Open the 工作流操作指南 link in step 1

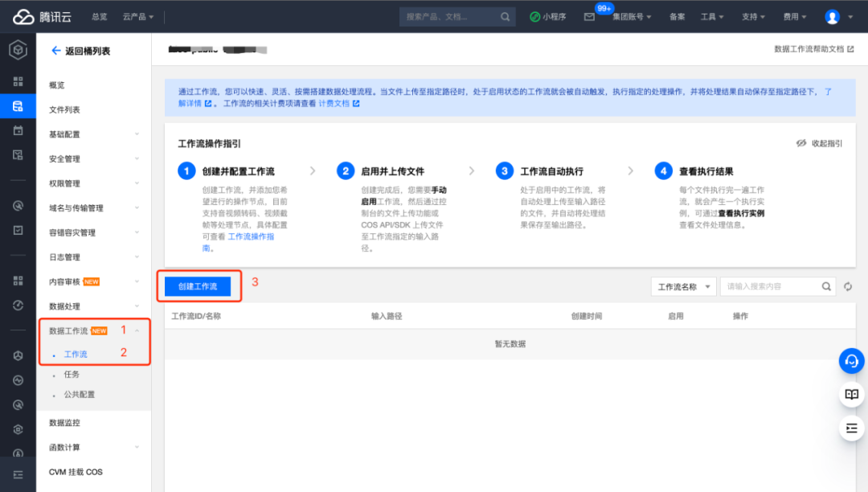point(238,243)
